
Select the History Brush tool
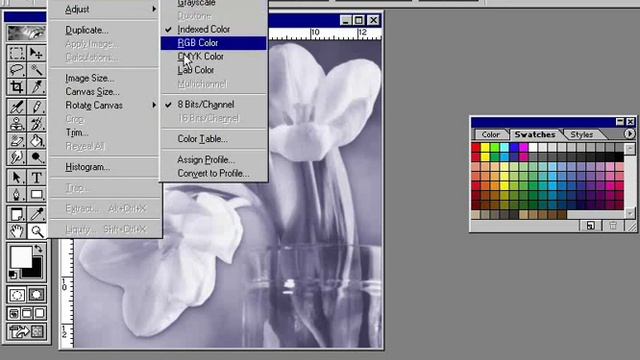[36, 124]
